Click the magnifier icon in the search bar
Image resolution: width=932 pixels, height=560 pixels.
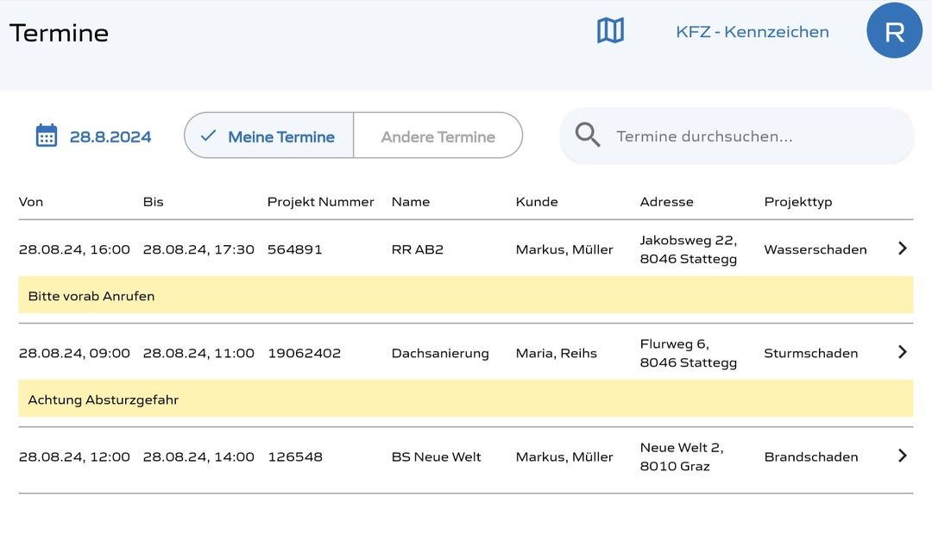point(588,135)
